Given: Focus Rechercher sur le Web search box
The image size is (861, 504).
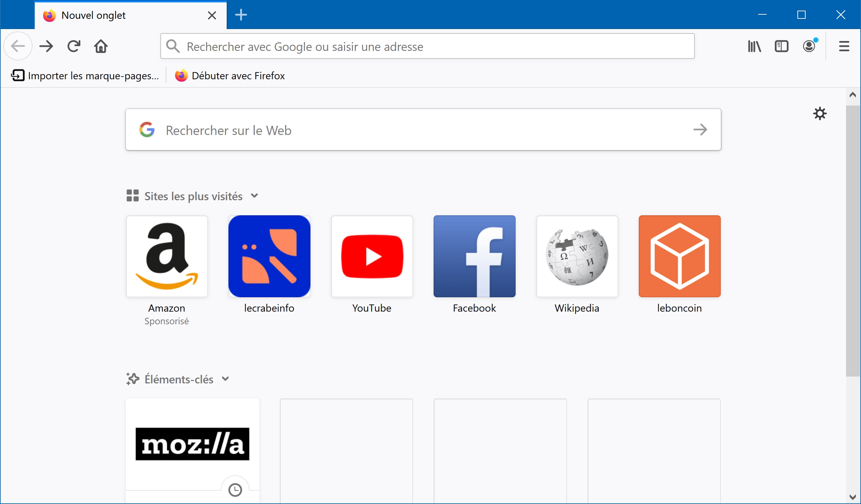Looking at the screenshot, I should point(423,130).
